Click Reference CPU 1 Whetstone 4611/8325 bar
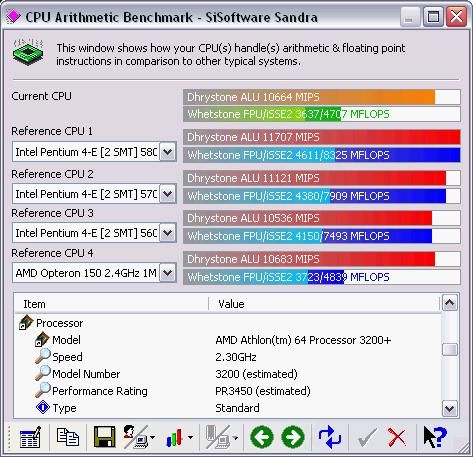Image resolution: width=473 pixels, height=457 pixels. (x=322, y=155)
